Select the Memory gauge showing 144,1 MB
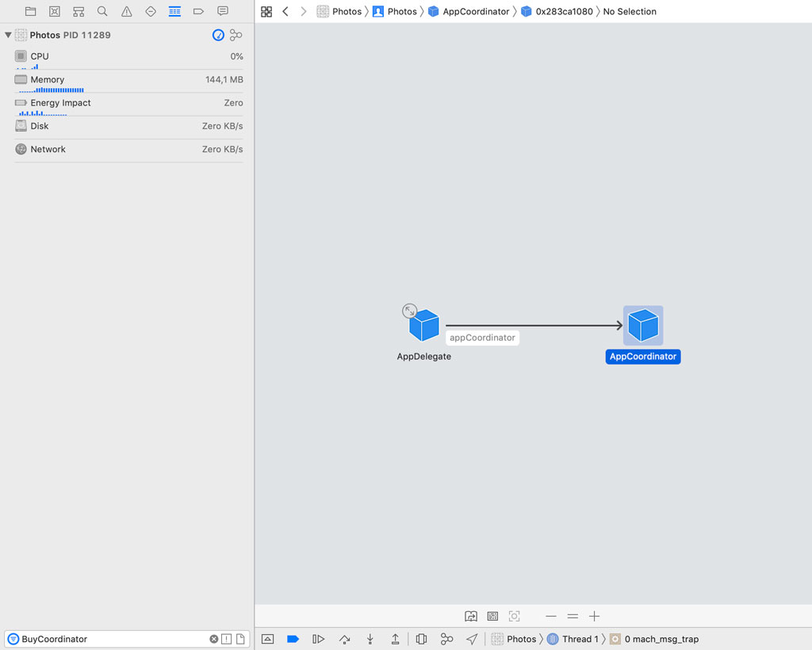This screenshot has height=650, width=812. tap(127, 79)
